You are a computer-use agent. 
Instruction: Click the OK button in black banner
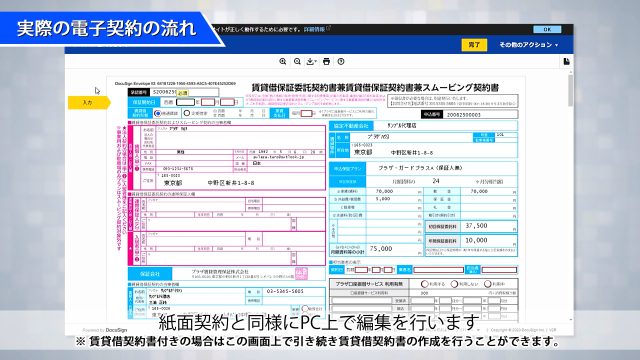547,29
